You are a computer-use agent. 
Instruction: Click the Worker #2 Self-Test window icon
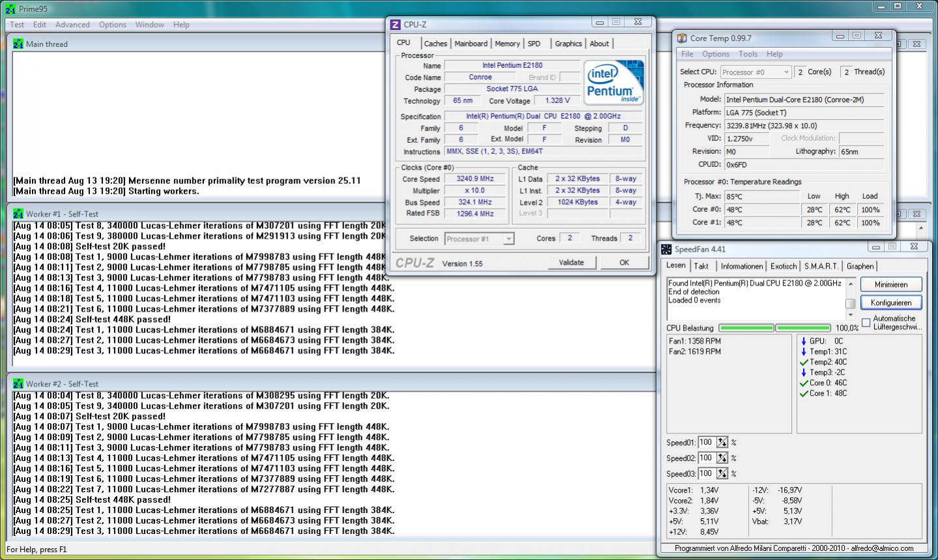pos(18,384)
